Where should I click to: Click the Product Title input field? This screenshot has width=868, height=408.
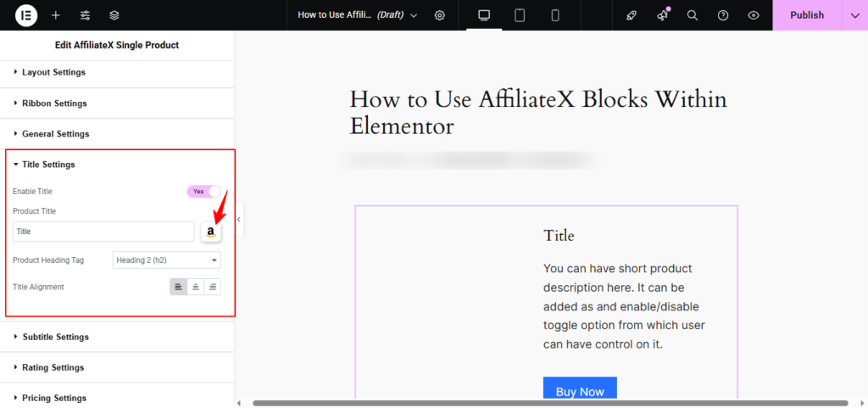click(x=103, y=231)
